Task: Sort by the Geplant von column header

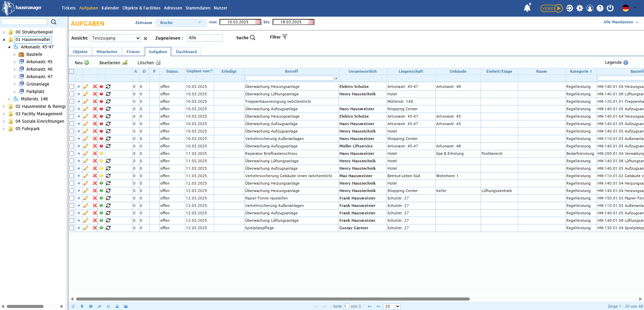Action: click(x=200, y=71)
